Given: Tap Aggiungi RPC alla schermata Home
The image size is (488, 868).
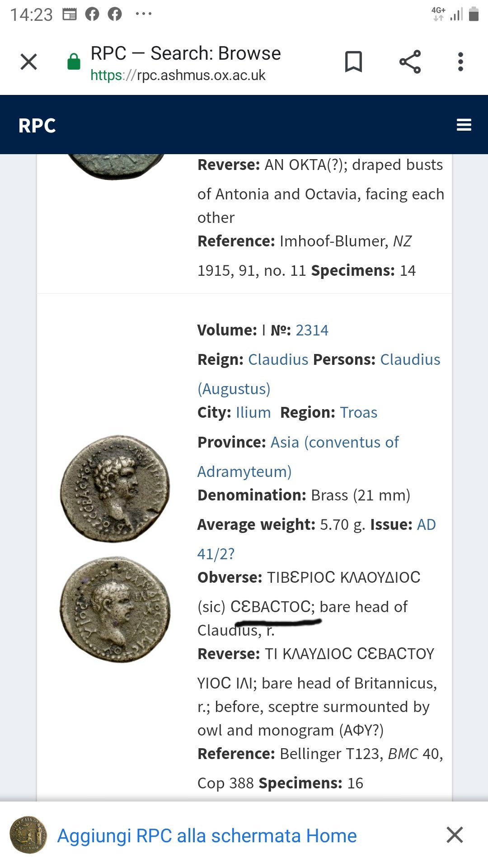Looking at the screenshot, I should tap(207, 836).
